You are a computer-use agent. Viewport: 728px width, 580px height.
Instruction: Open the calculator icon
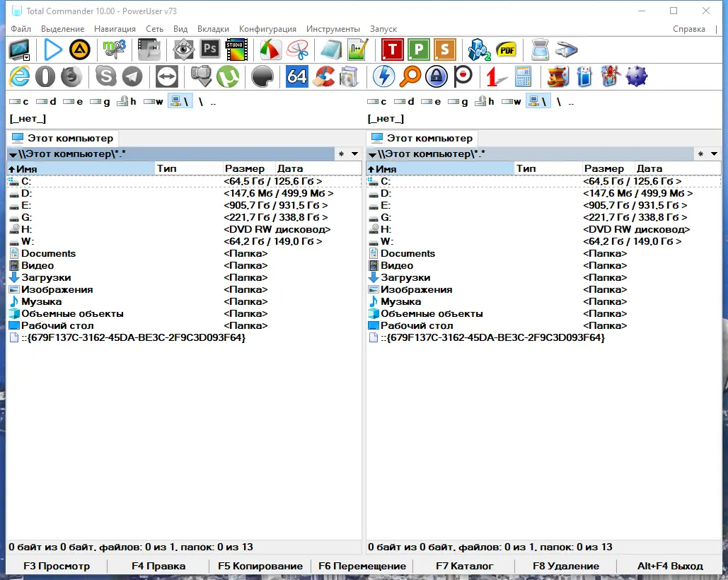click(523, 76)
